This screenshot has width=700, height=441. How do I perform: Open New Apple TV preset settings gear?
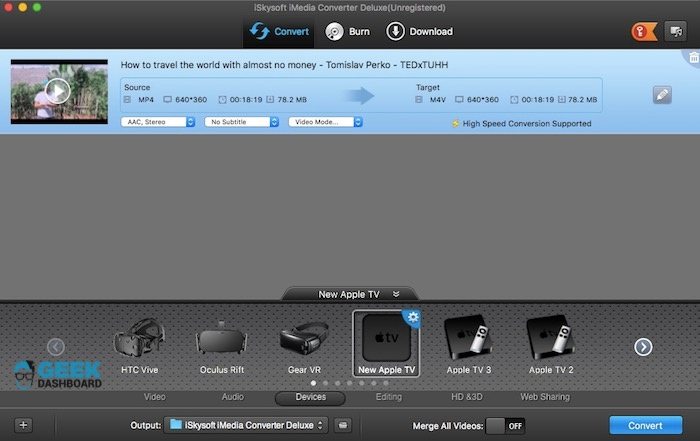[413, 317]
